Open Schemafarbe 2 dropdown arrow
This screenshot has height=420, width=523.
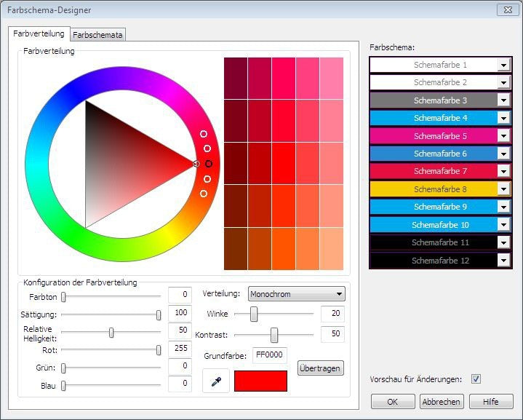pos(503,82)
